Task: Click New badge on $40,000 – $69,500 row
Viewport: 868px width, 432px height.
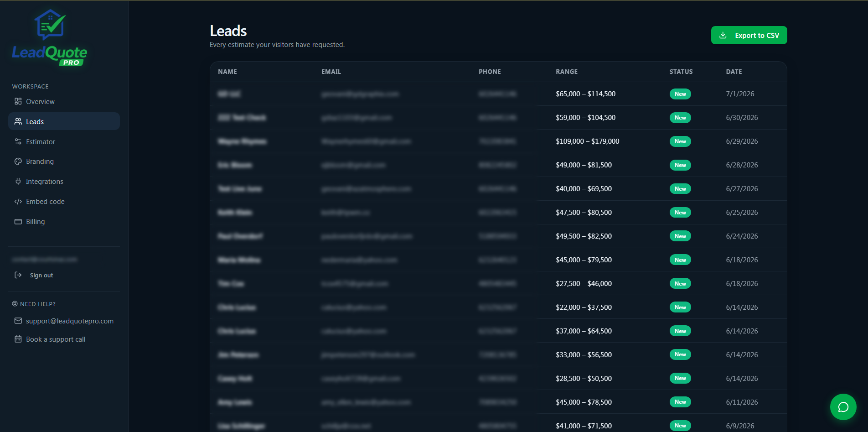Action: pyautogui.click(x=680, y=189)
